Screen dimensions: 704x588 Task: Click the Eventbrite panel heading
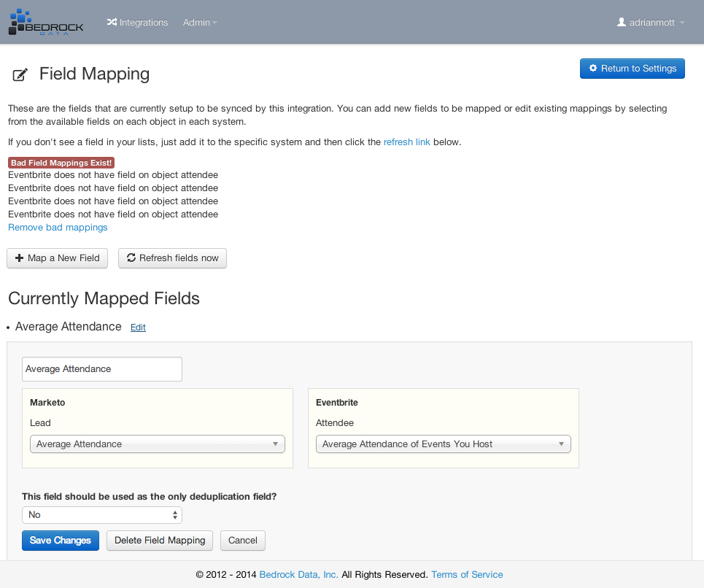337,403
